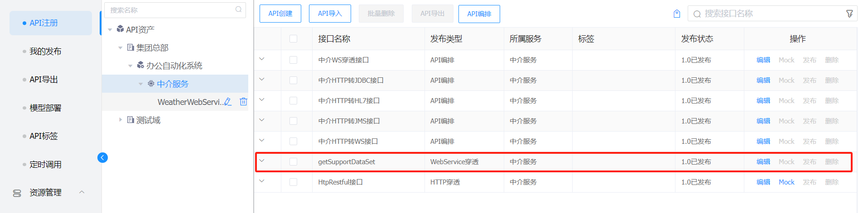Select the checkbox for HtpRestful接口 row
Viewport: 868px width, 213px height.
click(x=294, y=182)
